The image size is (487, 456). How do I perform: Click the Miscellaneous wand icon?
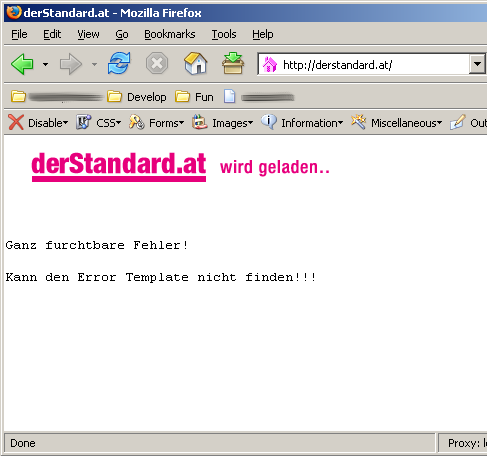click(359, 122)
